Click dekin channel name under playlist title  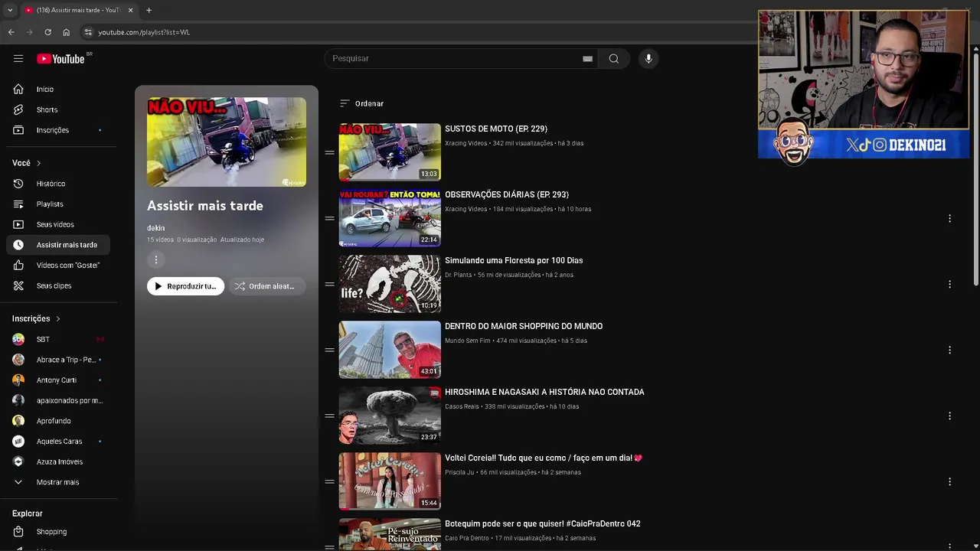click(x=155, y=228)
